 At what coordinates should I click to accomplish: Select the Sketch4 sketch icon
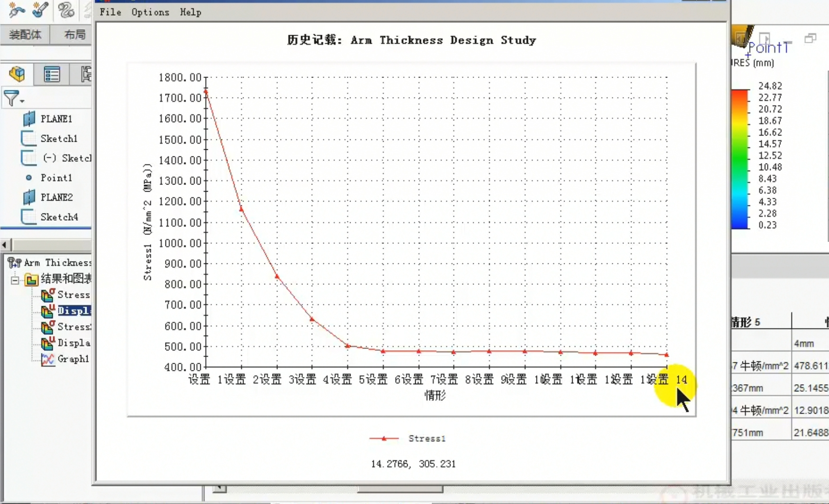pos(29,217)
